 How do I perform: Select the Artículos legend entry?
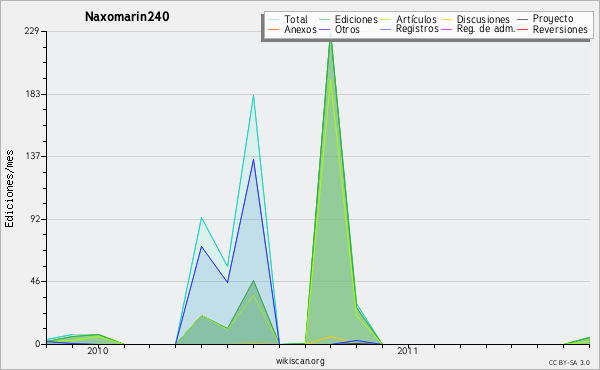(x=416, y=19)
